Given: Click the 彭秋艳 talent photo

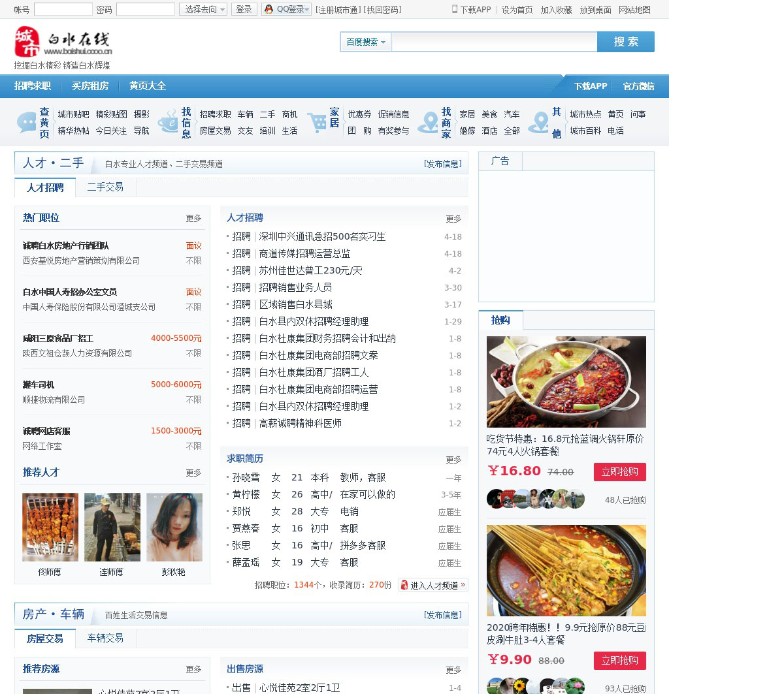Looking at the screenshot, I should (174, 527).
